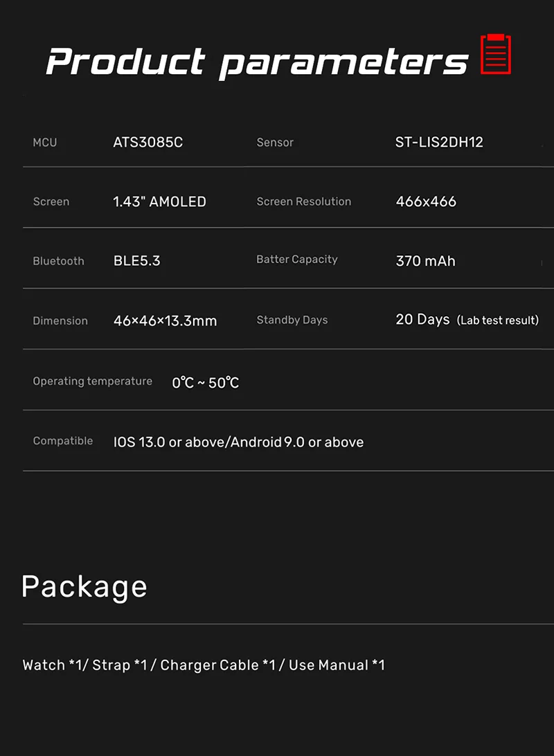Select the Bluetooth label
This screenshot has width=554, height=756.
[59, 261]
